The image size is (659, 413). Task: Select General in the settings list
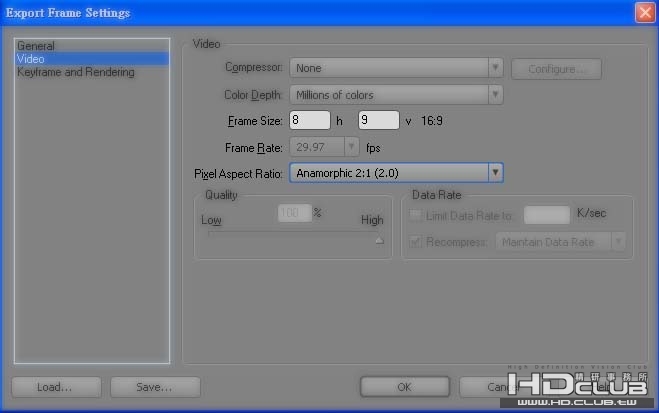click(92, 45)
